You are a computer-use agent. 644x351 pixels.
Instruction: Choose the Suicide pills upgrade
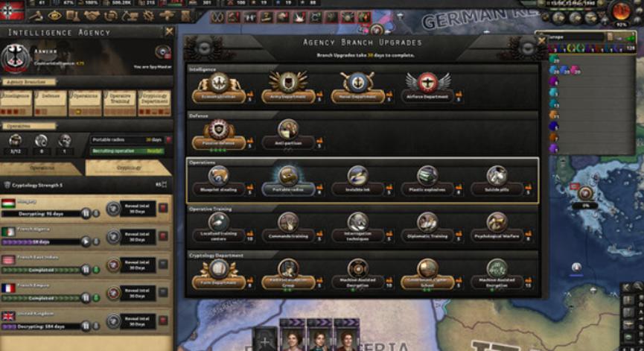pos(497,180)
